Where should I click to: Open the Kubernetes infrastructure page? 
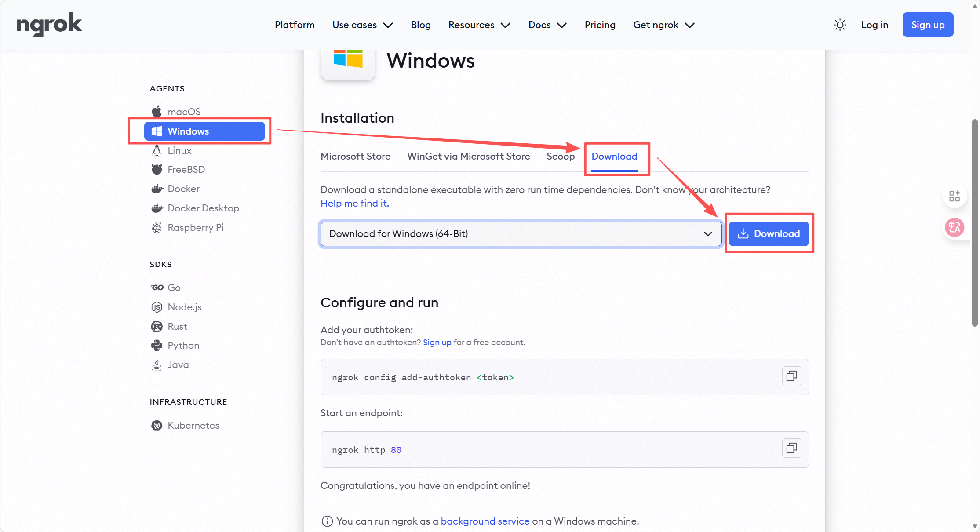point(193,425)
